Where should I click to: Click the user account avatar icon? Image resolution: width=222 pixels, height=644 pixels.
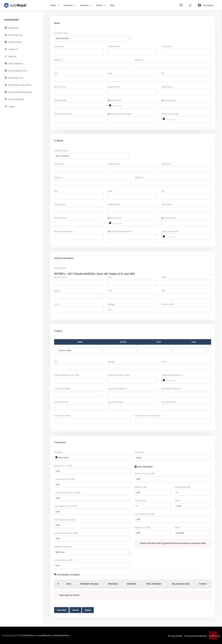click(x=199, y=5)
